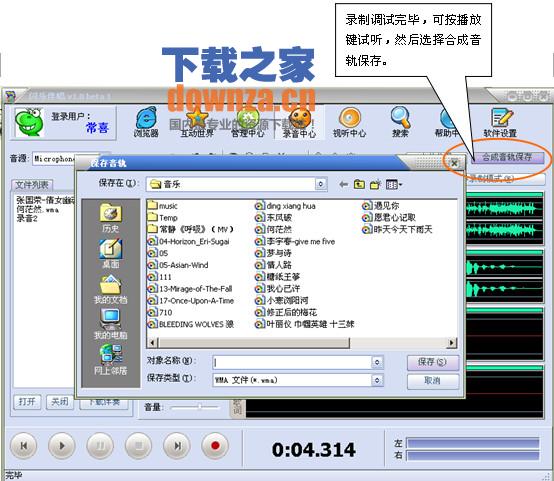
Task: Select file 遇见你
Action: pyautogui.click(x=381, y=206)
